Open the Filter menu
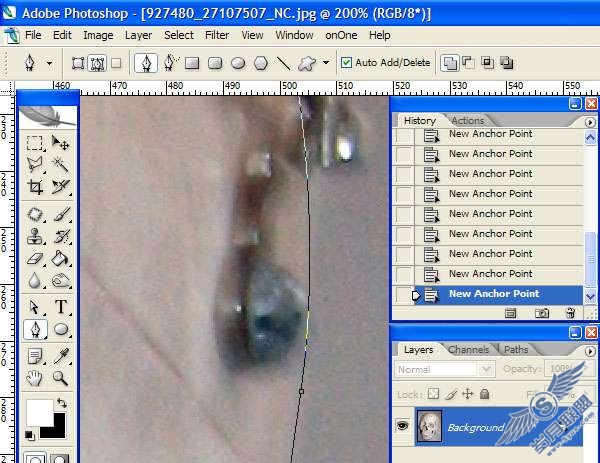 tap(217, 35)
